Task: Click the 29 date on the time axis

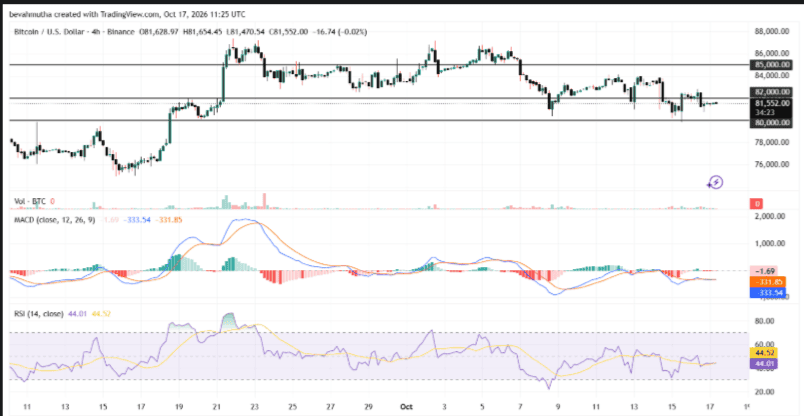Action: [x=368, y=407]
